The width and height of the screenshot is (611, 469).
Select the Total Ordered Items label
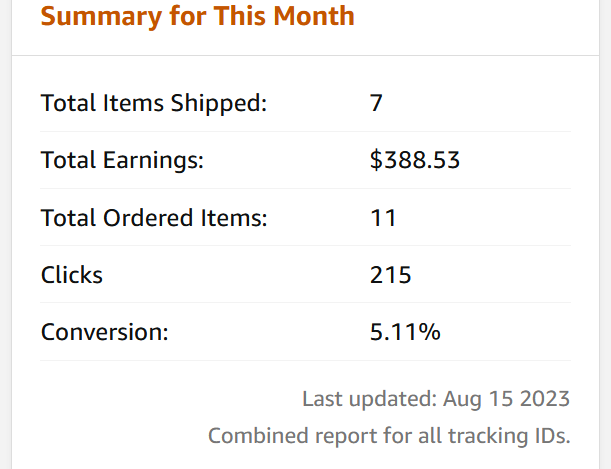tap(154, 217)
